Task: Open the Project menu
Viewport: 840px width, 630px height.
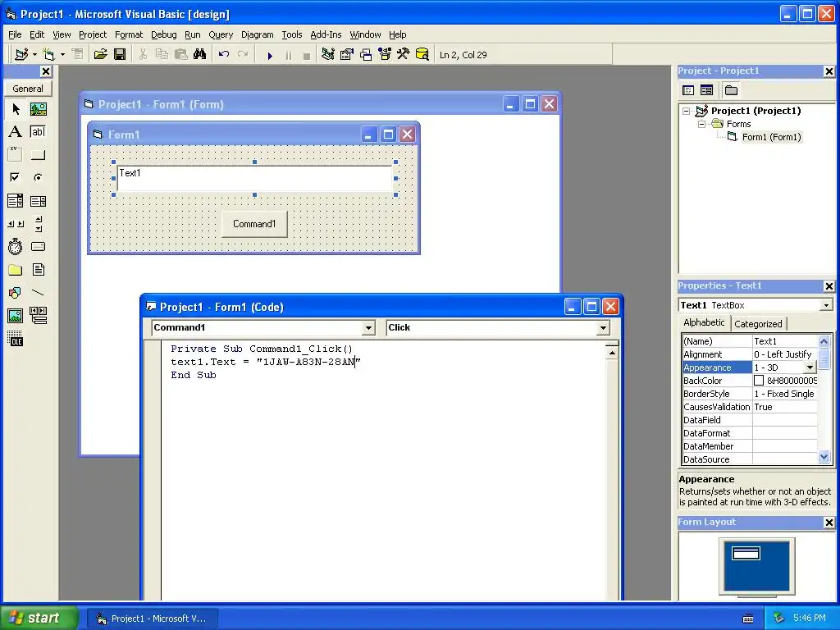Action: 93,34
